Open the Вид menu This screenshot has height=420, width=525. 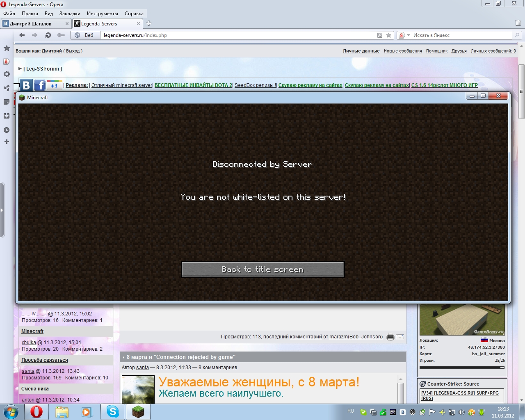pyautogui.click(x=49, y=14)
